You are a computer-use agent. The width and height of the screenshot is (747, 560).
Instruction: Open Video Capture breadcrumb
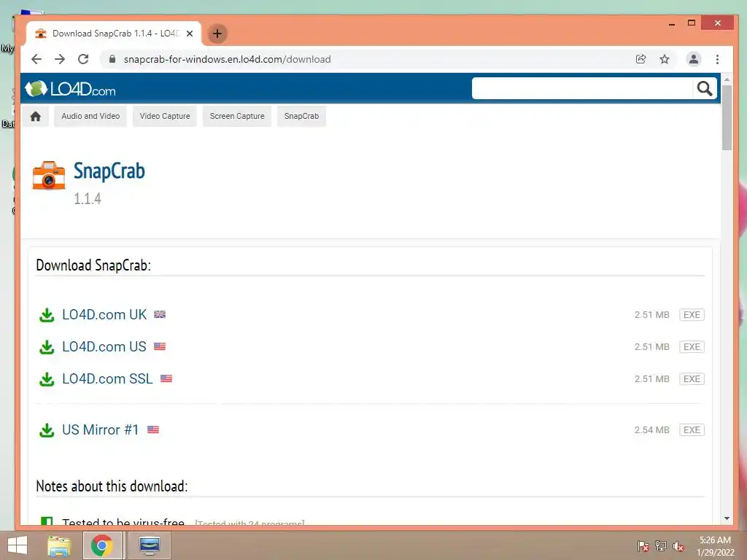pyautogui.click(x=165, y=116)
